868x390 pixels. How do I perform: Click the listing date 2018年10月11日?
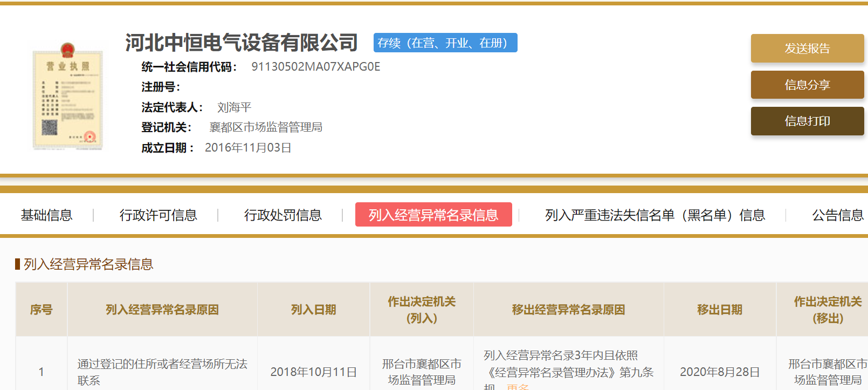314,372
